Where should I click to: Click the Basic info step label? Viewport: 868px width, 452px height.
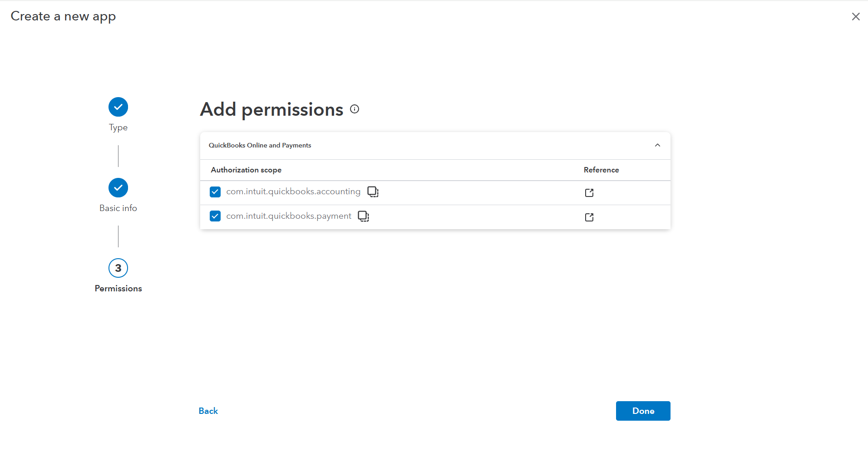(118, 208)
